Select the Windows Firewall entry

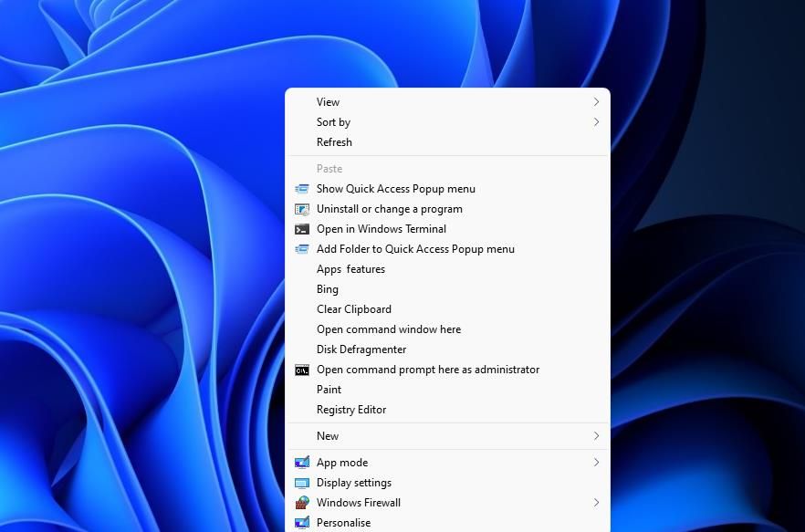(447, 502)
